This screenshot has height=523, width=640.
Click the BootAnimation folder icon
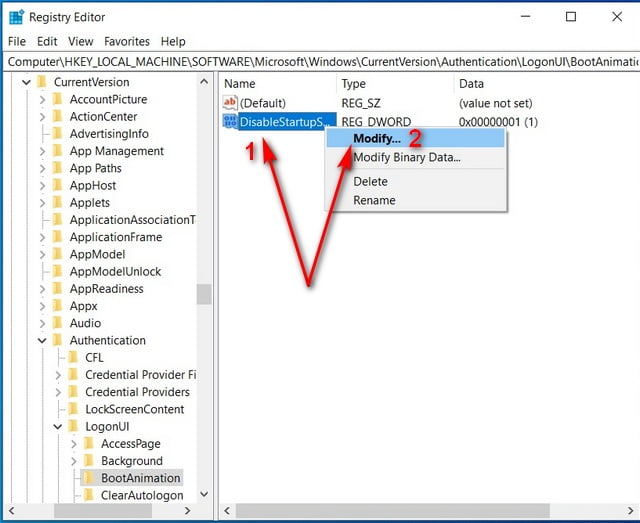pyautogui.click(x=88, y=478)
